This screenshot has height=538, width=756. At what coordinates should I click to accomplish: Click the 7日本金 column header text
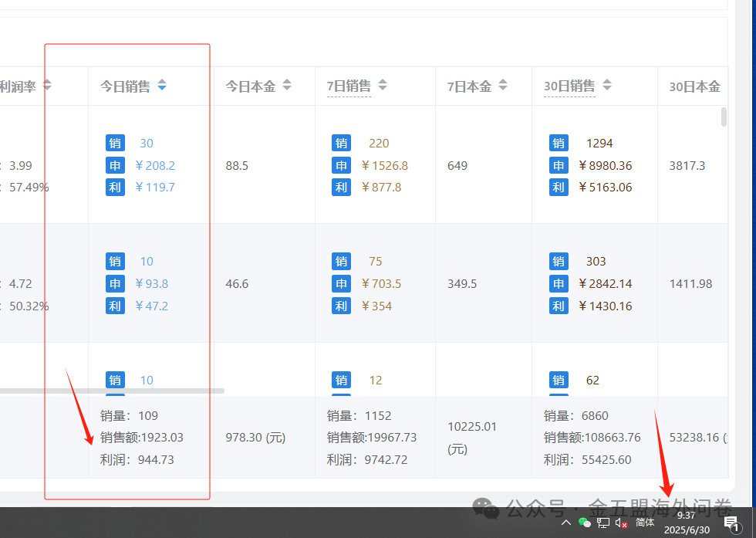469,86
